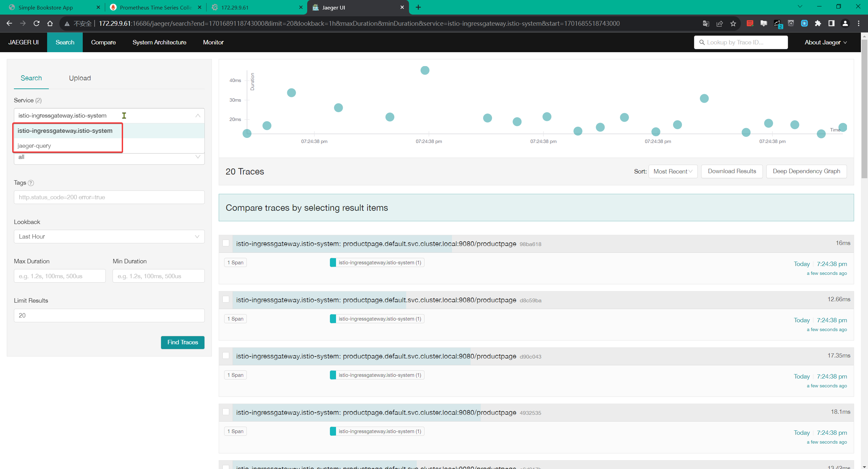Screen dimensions: 868x469
Task: Click the scatter dot near 30ms on right
Action: click(704, 99)
